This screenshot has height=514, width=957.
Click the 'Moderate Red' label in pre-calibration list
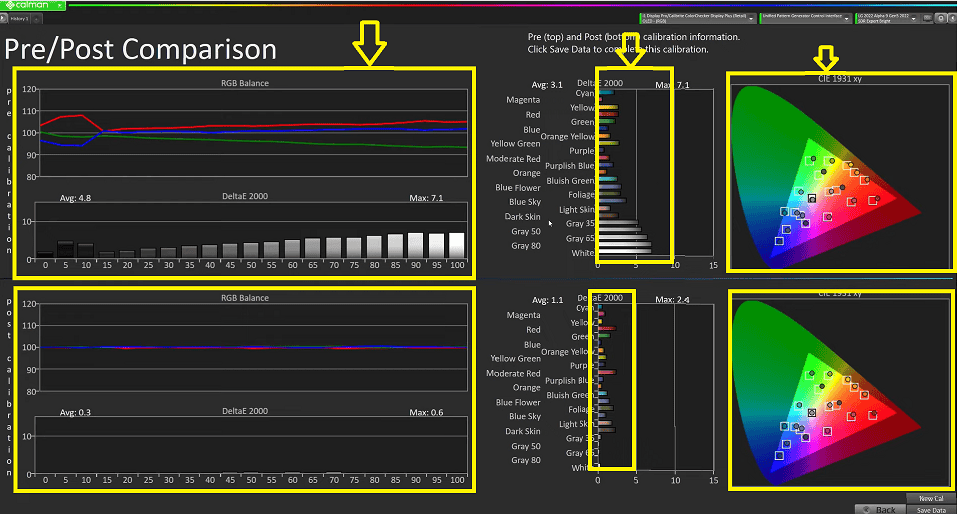pos(513,159)
